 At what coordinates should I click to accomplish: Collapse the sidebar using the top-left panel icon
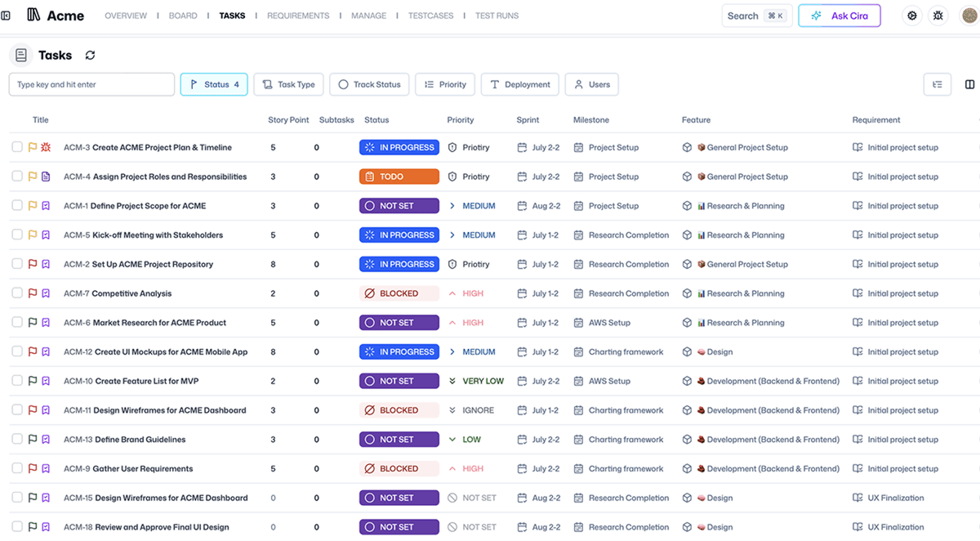pyautogui.click(x=7, y=16)
